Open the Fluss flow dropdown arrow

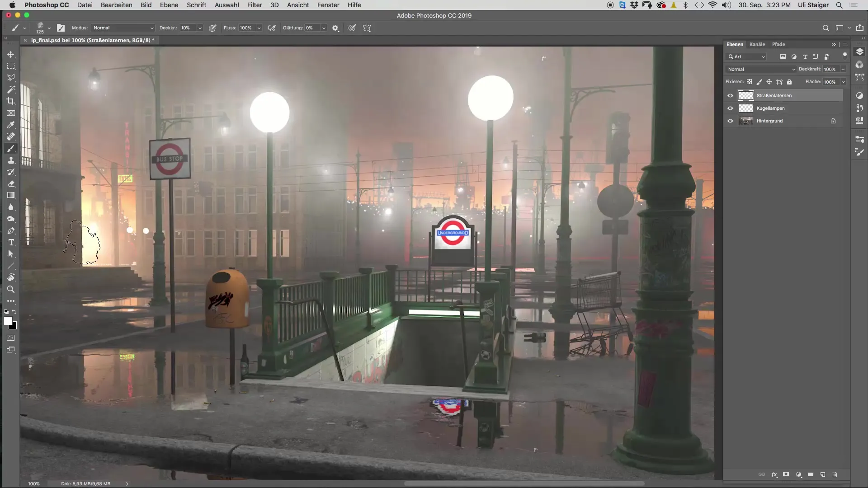coord(259,28)
